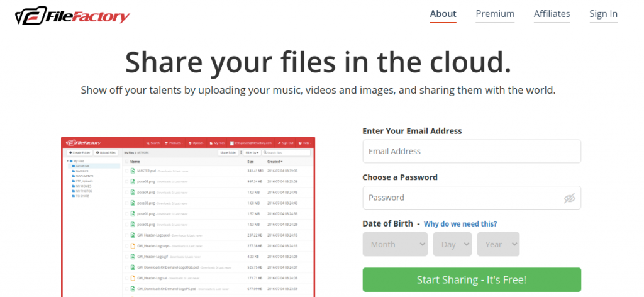The image size is (644, 297).
Task: Open the Month dropdown
Action: pos(395,244)
